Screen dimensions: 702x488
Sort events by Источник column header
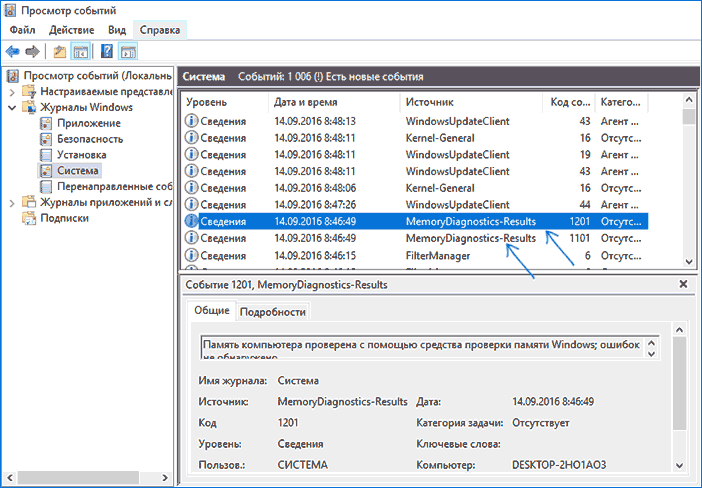click(429, 102)
